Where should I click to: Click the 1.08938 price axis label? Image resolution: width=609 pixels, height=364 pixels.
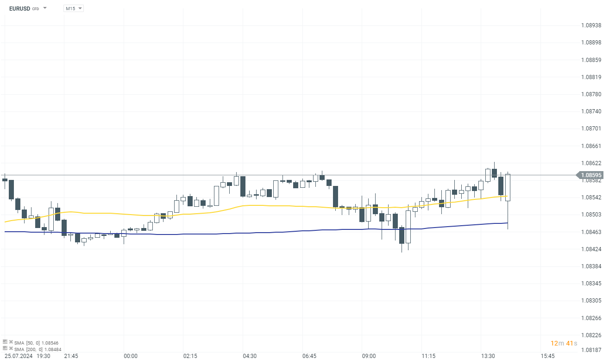(x=591, y=25)
